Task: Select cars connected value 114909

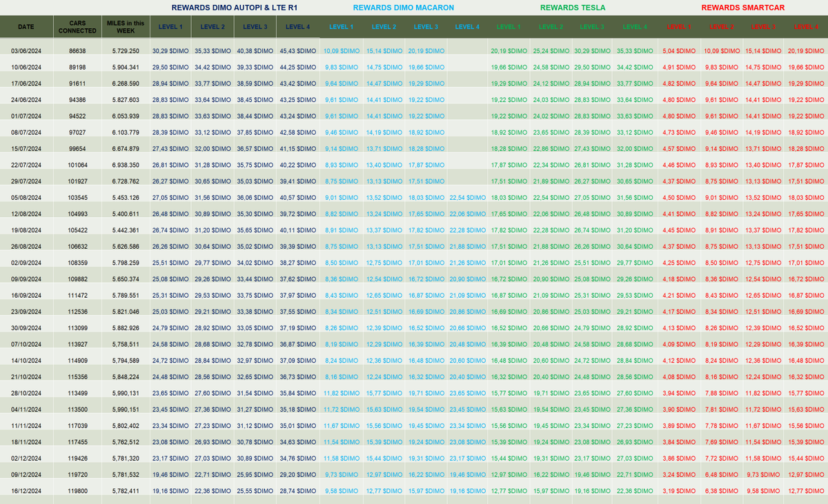Action: [78, 360]
